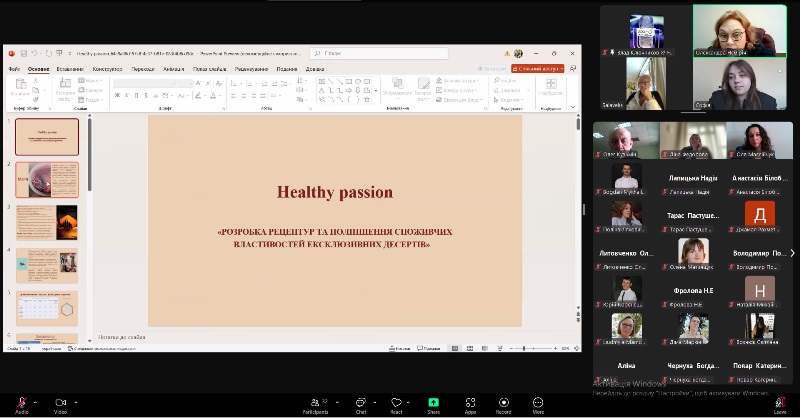Expand the audio options arrow next to Audio
The width and height of the screenshot is (800, 418).
35,399
